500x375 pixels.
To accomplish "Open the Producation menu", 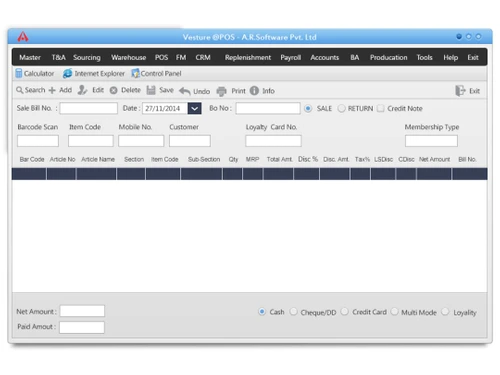I will [x=389, y=57].
